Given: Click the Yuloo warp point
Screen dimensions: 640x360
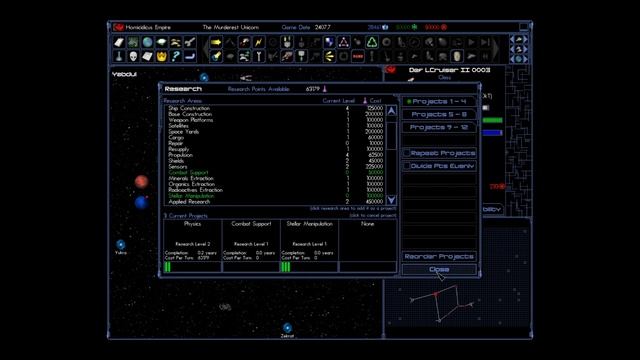Looking at the screenshot, I should [x=120, y=244].
